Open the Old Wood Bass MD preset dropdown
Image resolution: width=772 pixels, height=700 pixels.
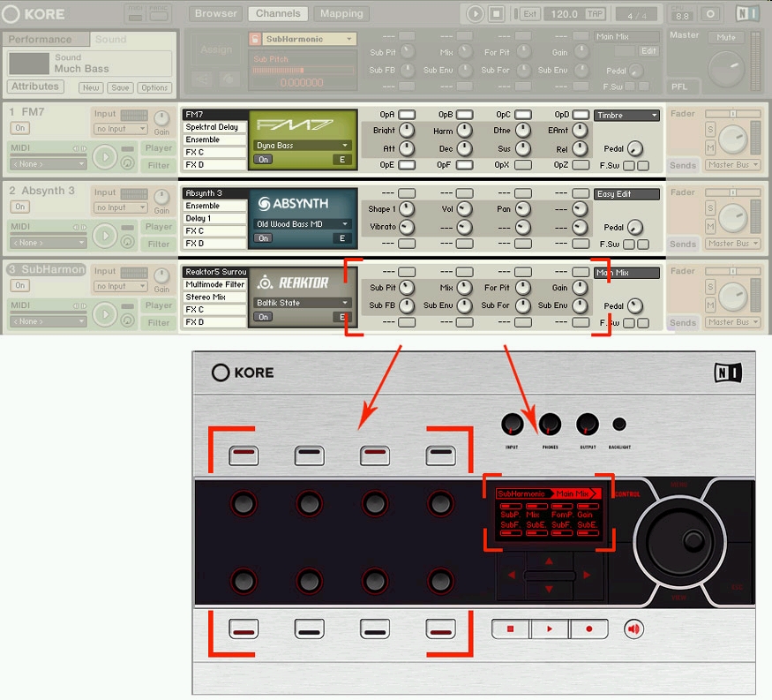coord(303,224)
